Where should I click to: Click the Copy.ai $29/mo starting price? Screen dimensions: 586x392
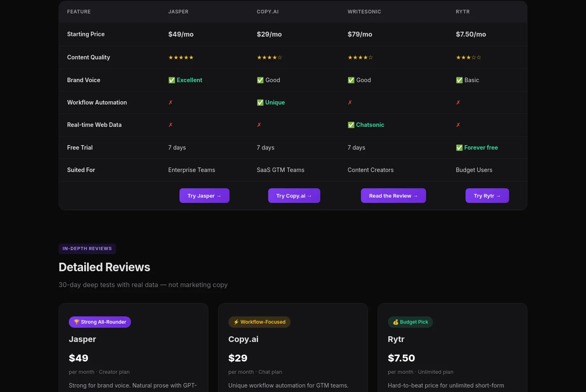tap(269, 34)
